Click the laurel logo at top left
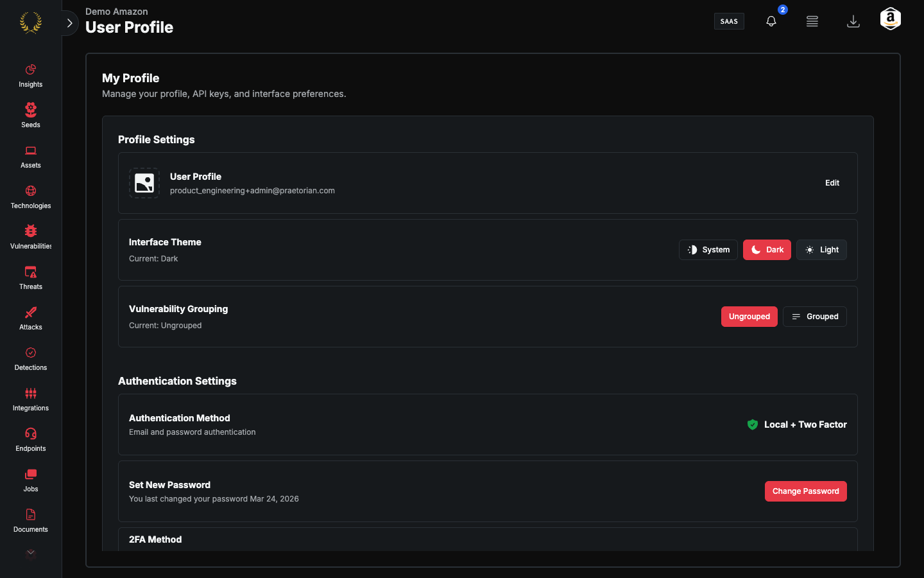Image resolution: width=924 pixels, height=578 pixels. tap(31, 22)
